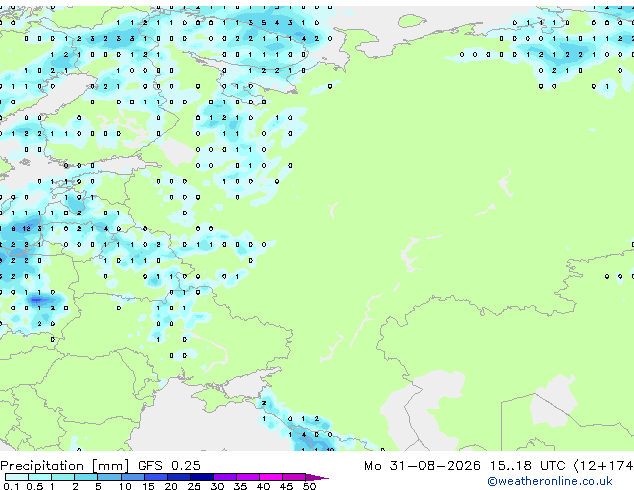634x490 pixels.
Task: Select the 0.1–0.5 mm legend color swatch
Action: click(17, 477)
